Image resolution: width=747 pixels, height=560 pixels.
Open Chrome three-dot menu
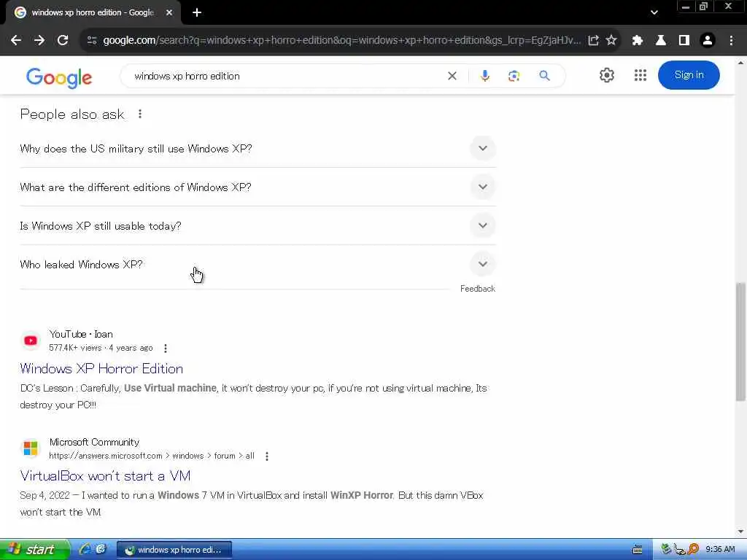click(x=731, y=41)
